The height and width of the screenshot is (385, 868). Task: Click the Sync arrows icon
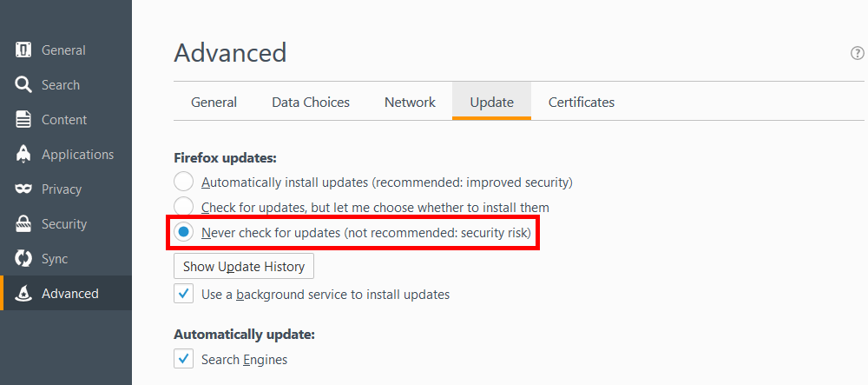point(24,259)
